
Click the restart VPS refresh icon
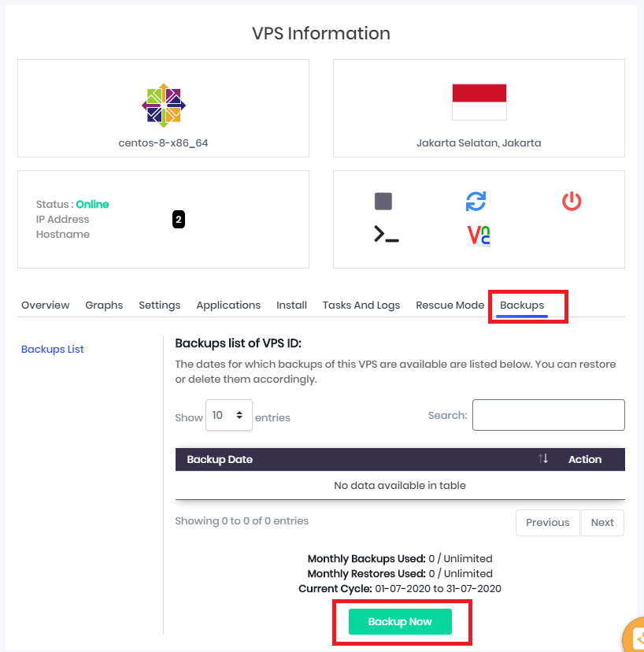476,202
